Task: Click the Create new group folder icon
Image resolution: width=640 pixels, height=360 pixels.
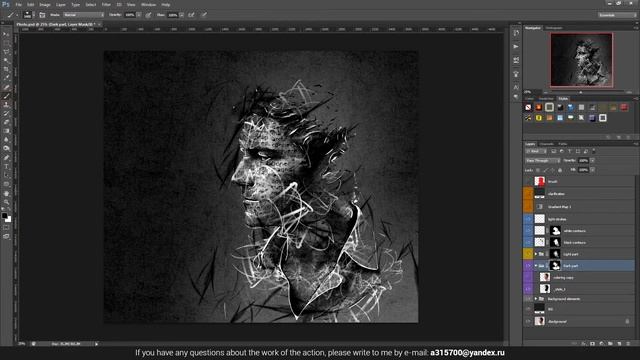Action: (611, 344)
